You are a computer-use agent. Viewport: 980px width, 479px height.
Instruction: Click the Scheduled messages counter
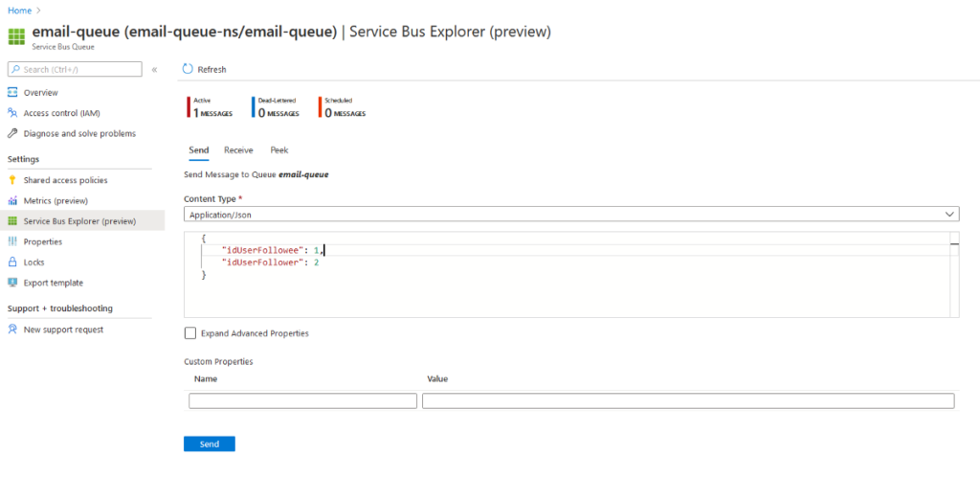[344, 107]
